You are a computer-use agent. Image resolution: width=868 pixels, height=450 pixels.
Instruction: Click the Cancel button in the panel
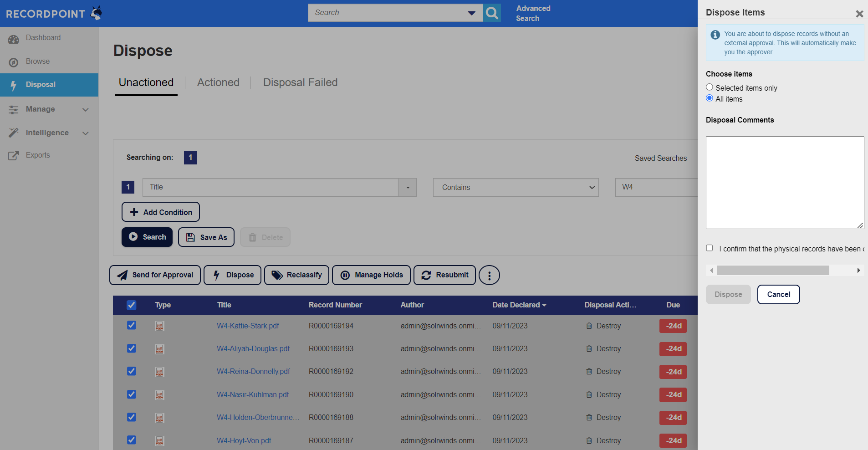[x=778, y=295]
